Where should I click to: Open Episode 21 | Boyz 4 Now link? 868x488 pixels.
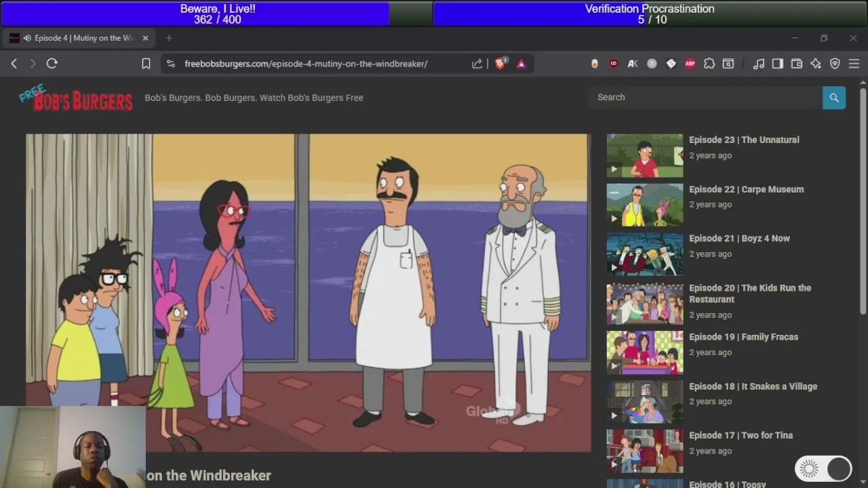tap(739, 239)
